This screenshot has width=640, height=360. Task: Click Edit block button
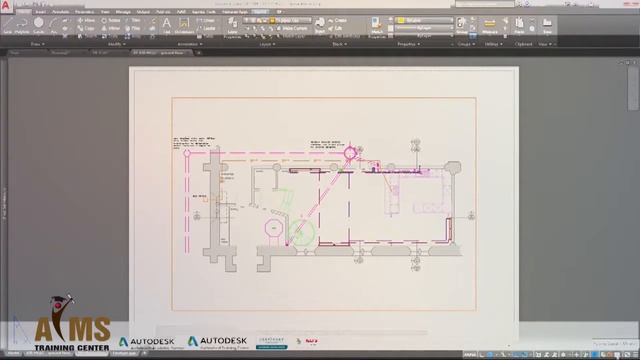click(335, 28)
